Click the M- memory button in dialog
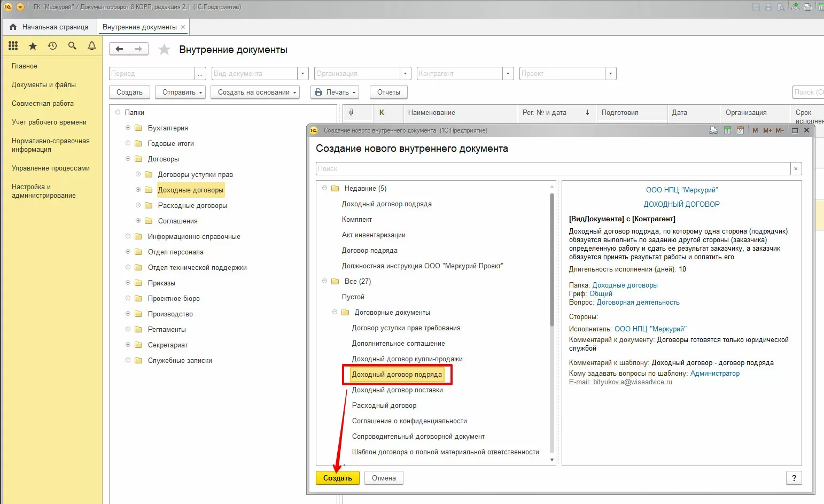 pyautogui.click(x=780, y=130)
